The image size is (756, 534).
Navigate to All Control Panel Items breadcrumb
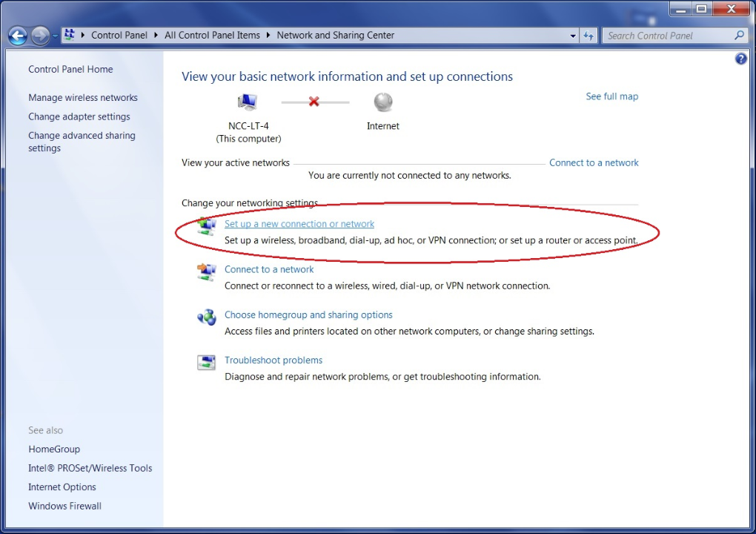(x=211, y=35)
